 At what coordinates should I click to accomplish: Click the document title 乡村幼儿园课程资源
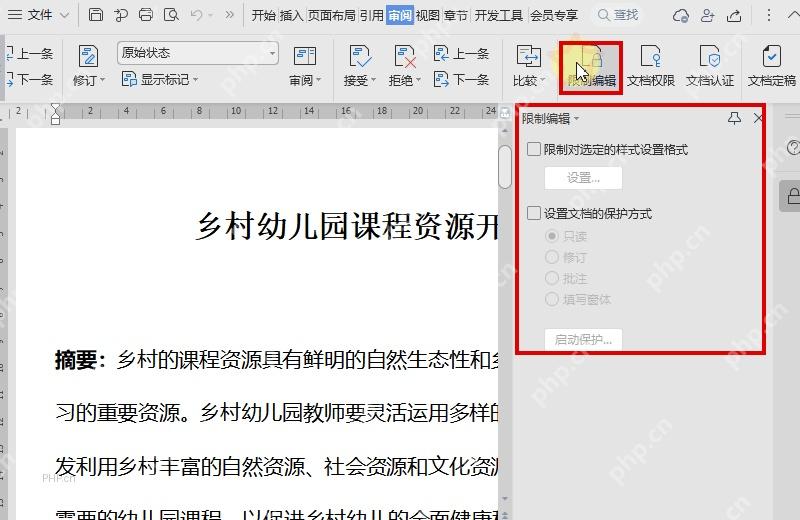[x=346, y=226]
